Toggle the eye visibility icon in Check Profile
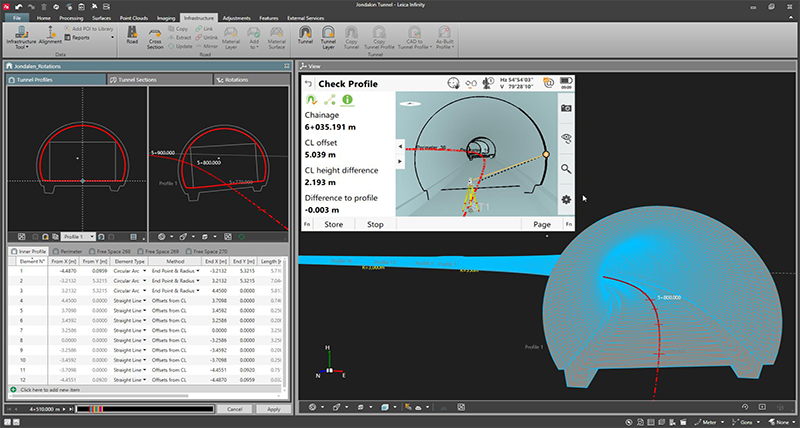 coord(566,139)
